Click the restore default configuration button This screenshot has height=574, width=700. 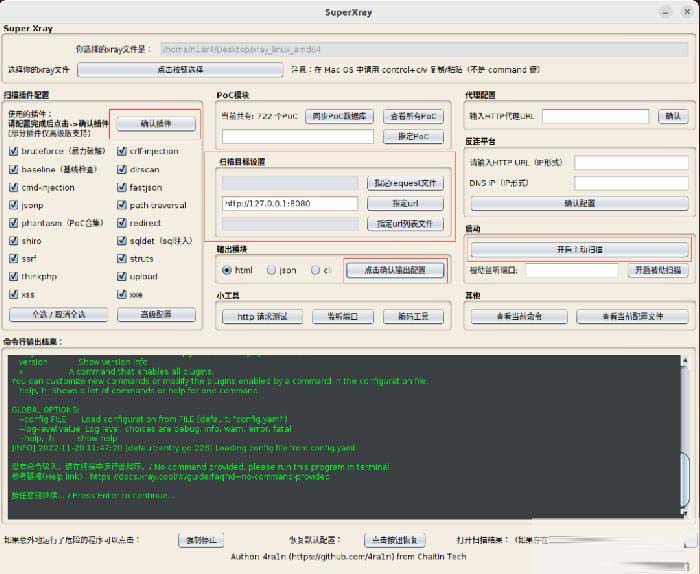coord(395,540)
